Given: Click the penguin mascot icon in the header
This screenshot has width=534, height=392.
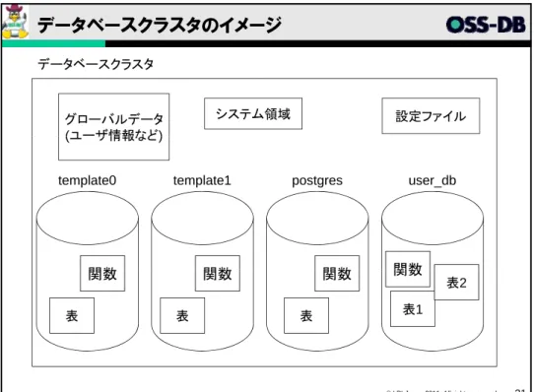Looking at the screenshot, I should [15, 22].
